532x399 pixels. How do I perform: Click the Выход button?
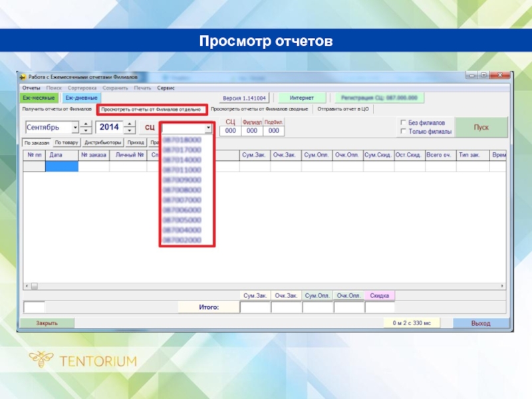[x=481, y=323]
